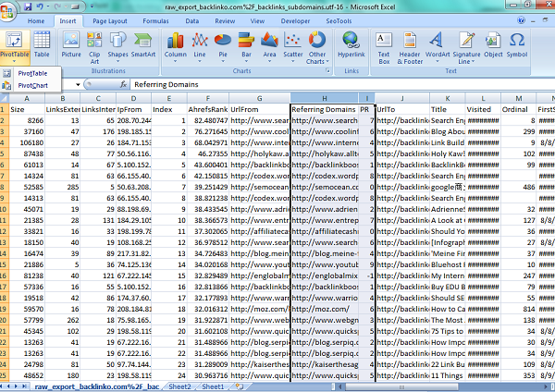Add a Signature Line
555x392 pixels.
click(466, 48)
